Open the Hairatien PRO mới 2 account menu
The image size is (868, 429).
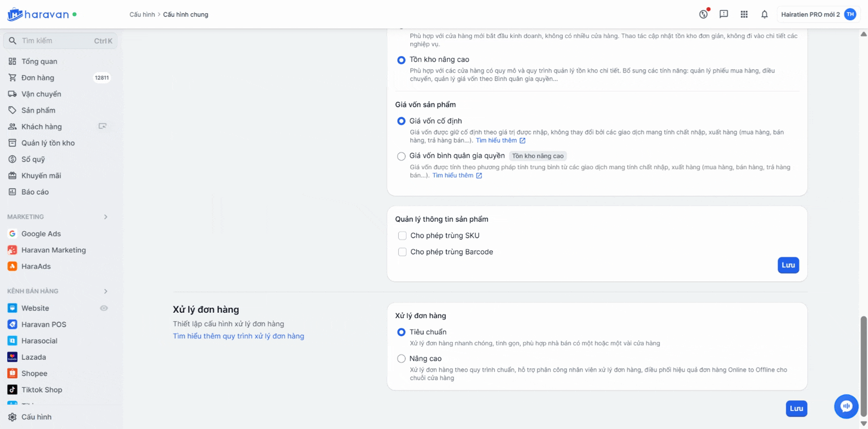coord(817,14)
